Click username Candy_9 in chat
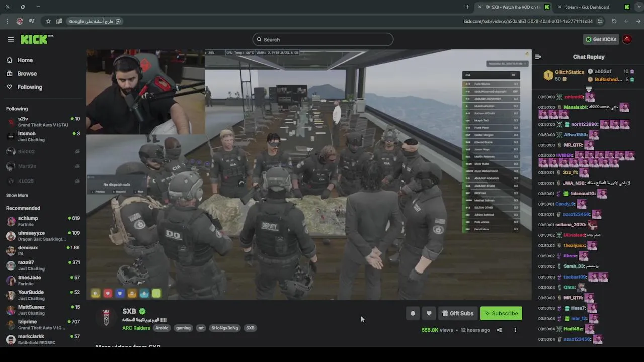This screenshot has height=362, width=644. point(565,204)
